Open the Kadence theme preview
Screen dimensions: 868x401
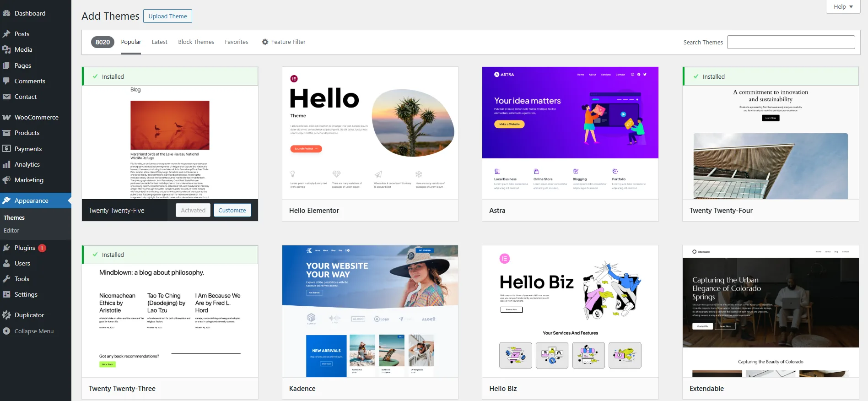[370, 311]
